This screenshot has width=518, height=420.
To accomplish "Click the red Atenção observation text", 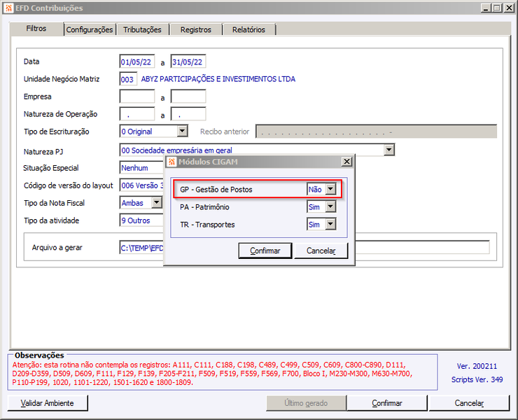I will (212, 374).
